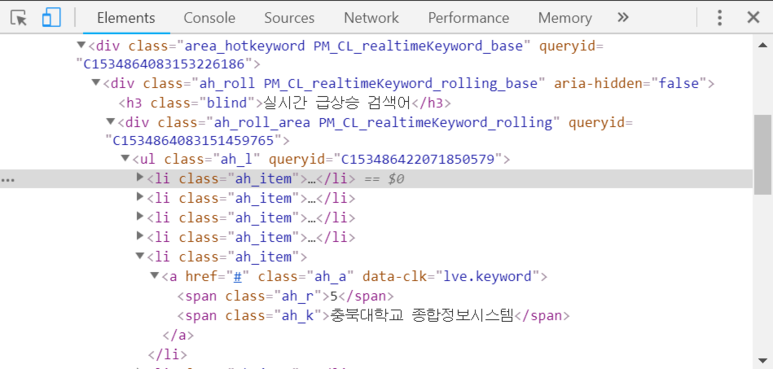Expand the selected li ah_item ($0) node
773x369 pixels.
click(140, 178)
